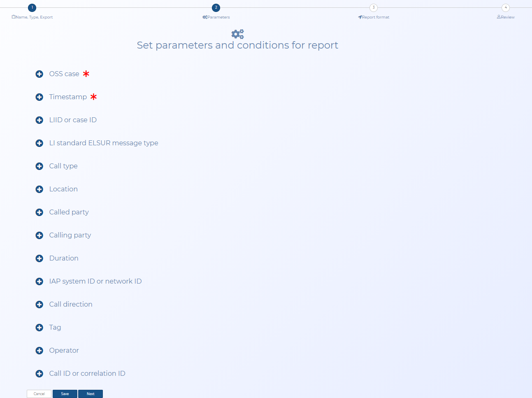Click the plus icon next to Location
The height and width of the screenshot is (398, 532).
(39, 189)
